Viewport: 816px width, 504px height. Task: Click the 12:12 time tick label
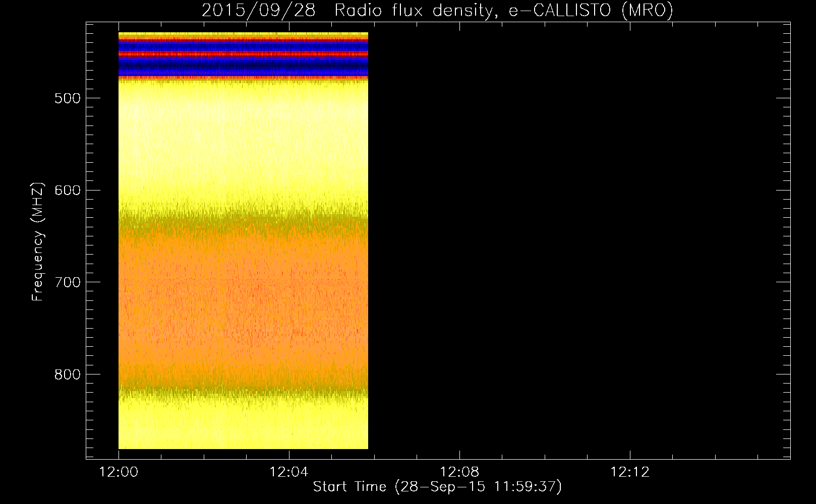click(630, 472)
